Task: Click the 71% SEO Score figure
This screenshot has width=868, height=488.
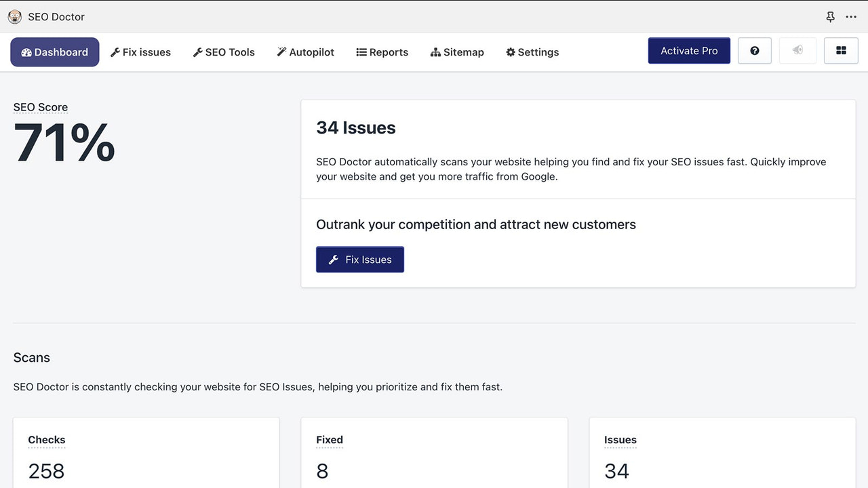Action: (x=63, y=144)
